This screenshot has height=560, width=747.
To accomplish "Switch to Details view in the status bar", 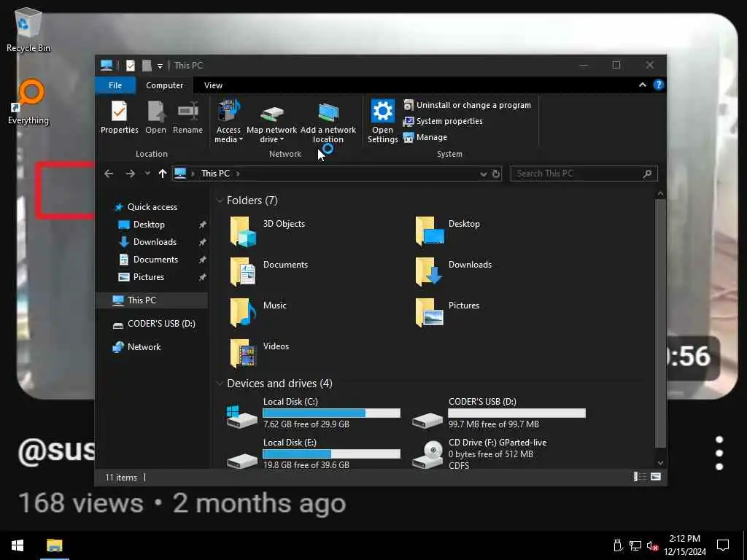I will tap(639, 477).
